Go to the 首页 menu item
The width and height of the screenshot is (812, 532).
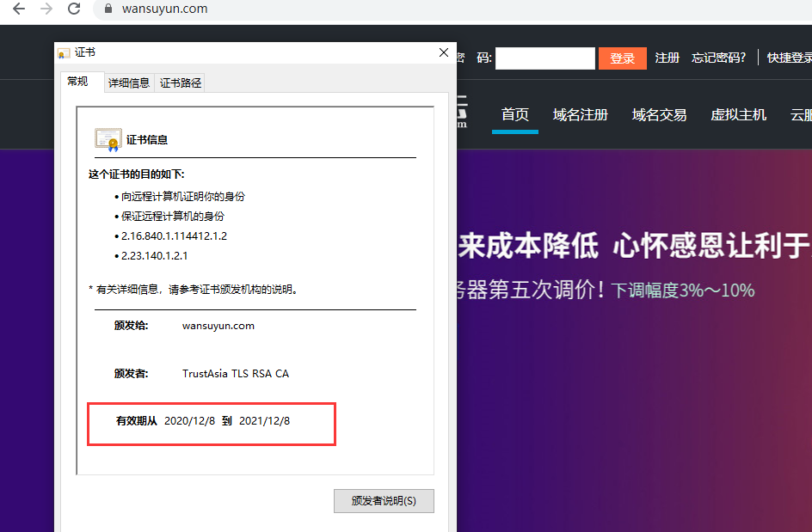pos(515,114)
